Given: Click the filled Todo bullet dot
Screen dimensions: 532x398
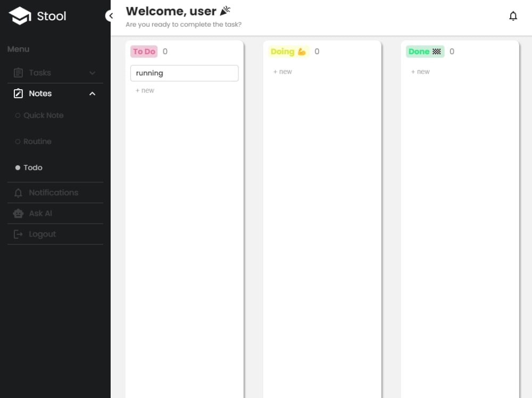Looking at the screenshot, I should click(x=18, y=168).
